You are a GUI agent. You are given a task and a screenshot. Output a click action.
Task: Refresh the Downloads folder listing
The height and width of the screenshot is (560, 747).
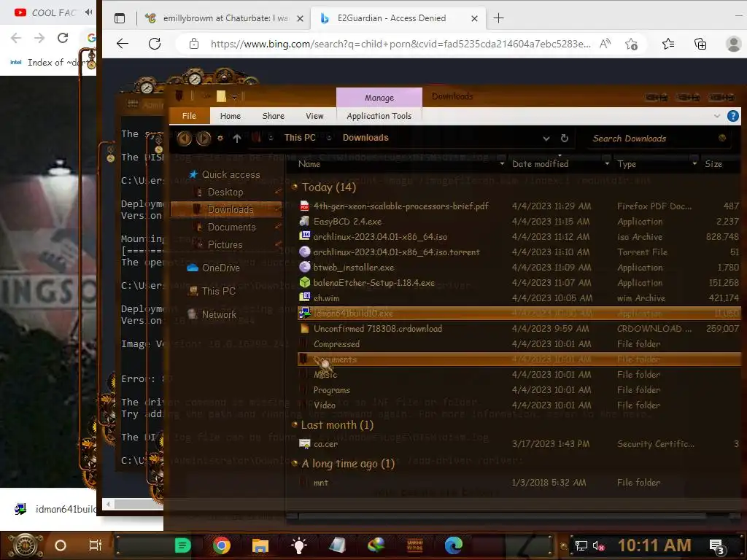[564, 138]
